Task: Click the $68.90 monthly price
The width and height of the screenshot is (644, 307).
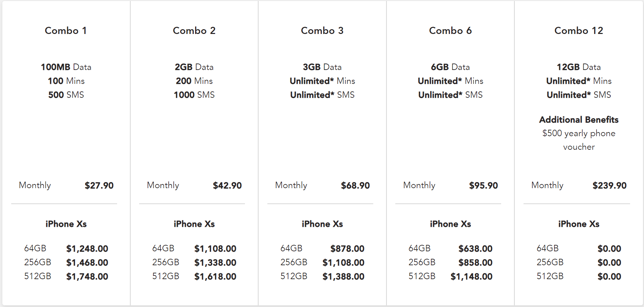Action: click(355, 185)
